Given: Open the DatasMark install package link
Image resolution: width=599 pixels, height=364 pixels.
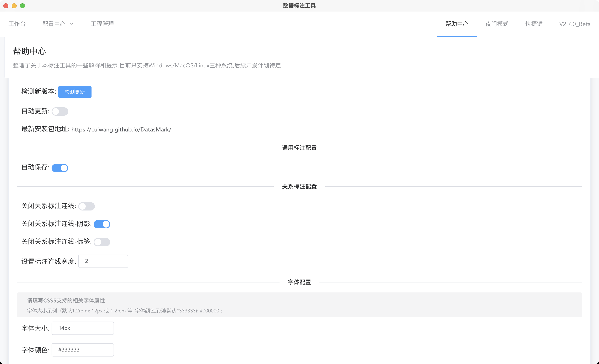Looking at the screenshot, I should click(121, 130).
